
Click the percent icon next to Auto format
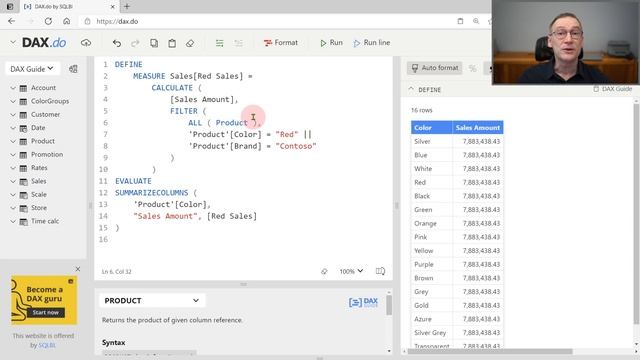coord(472,68)
